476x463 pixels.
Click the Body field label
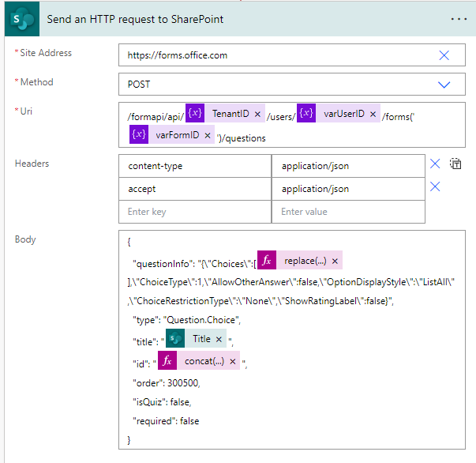coord(25,239)
